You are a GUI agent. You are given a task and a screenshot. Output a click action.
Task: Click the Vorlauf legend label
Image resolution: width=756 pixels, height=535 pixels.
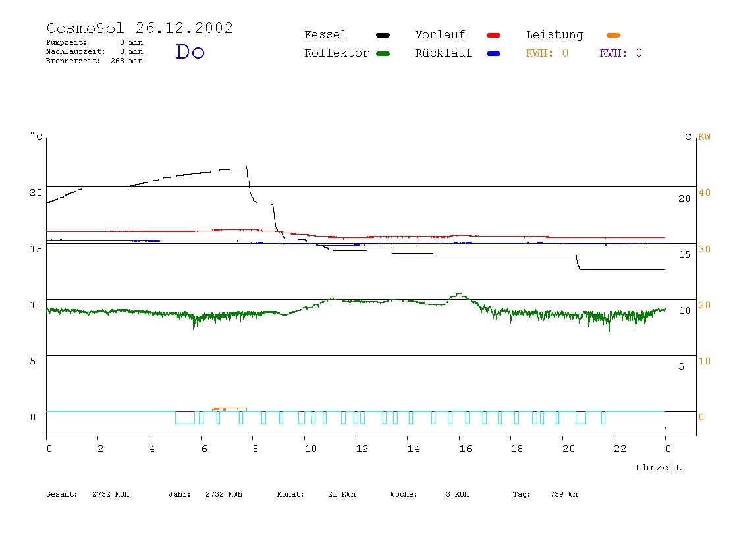440,35
